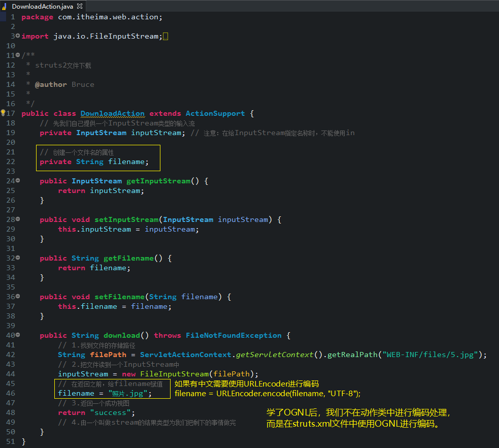Click getServletContext on line 42

(275, 355)
